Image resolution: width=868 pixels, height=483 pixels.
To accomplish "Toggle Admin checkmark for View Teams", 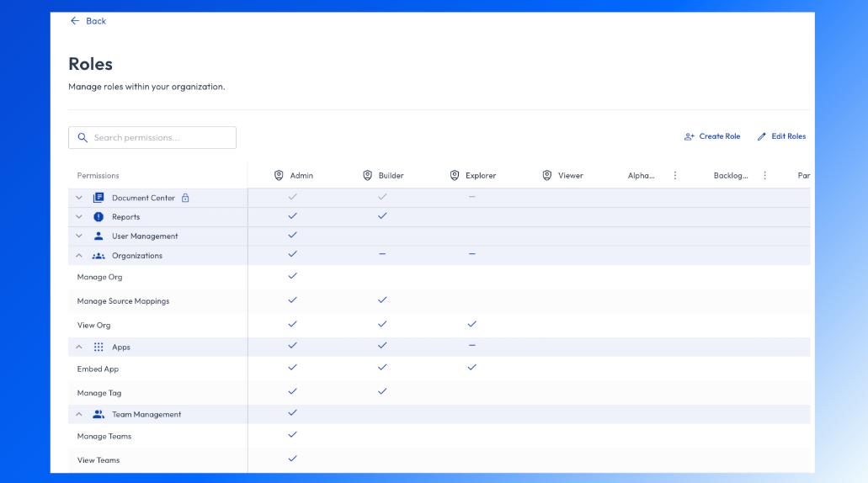I will coord(292,459).
